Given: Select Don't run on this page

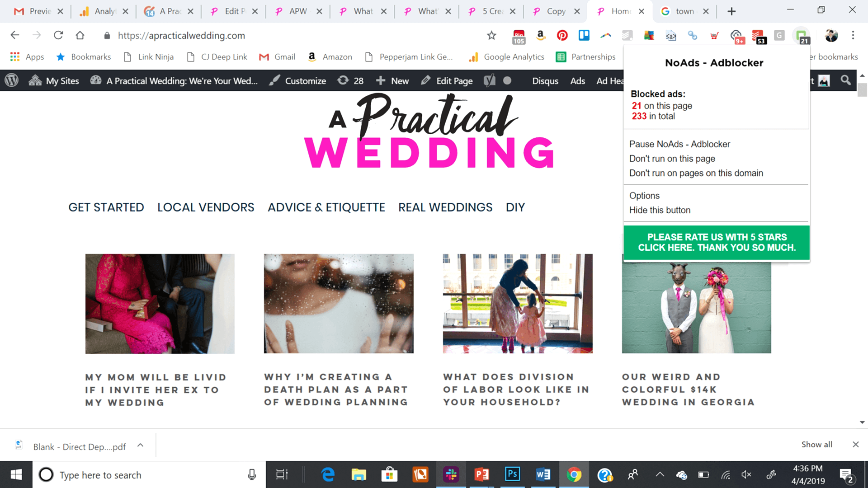Looking at the screenshot, I should click(x=672, y=159).
